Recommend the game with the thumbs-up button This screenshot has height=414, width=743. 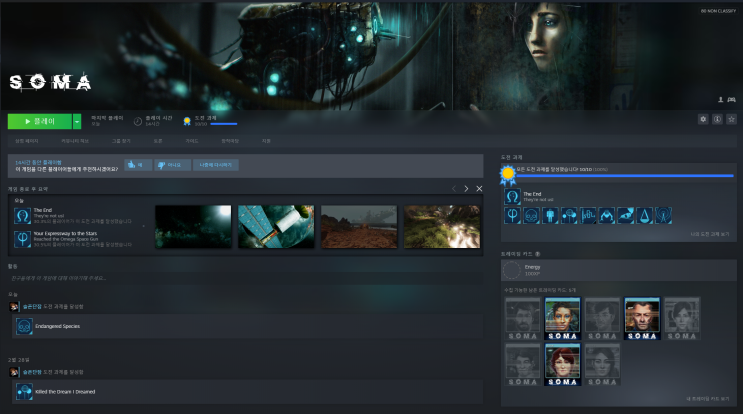coord(138,165)
